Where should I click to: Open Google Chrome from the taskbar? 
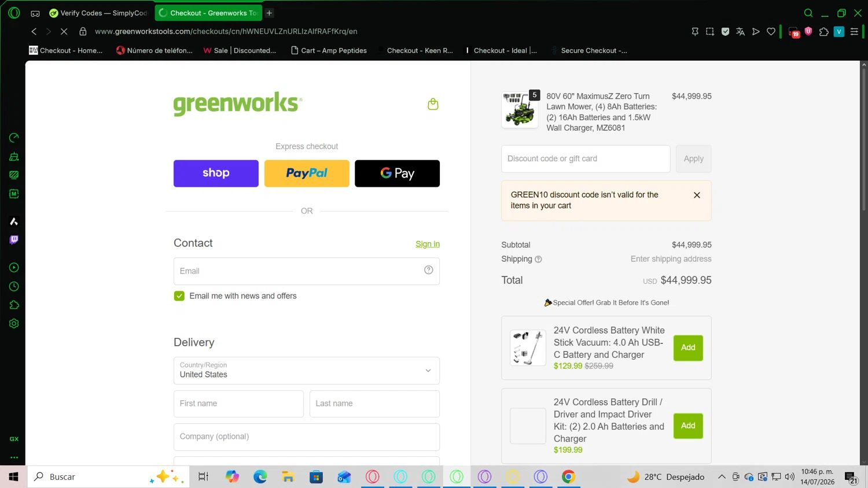click(568, 477)
